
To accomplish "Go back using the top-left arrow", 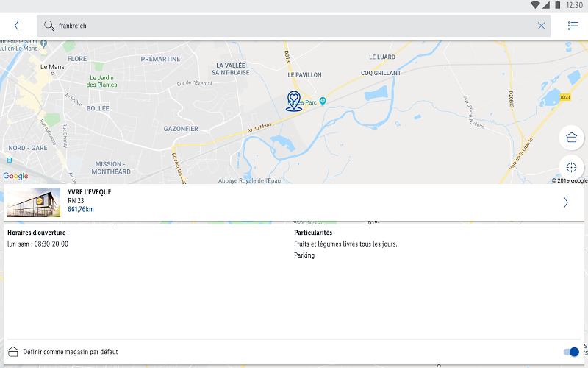I will [16, 26].
